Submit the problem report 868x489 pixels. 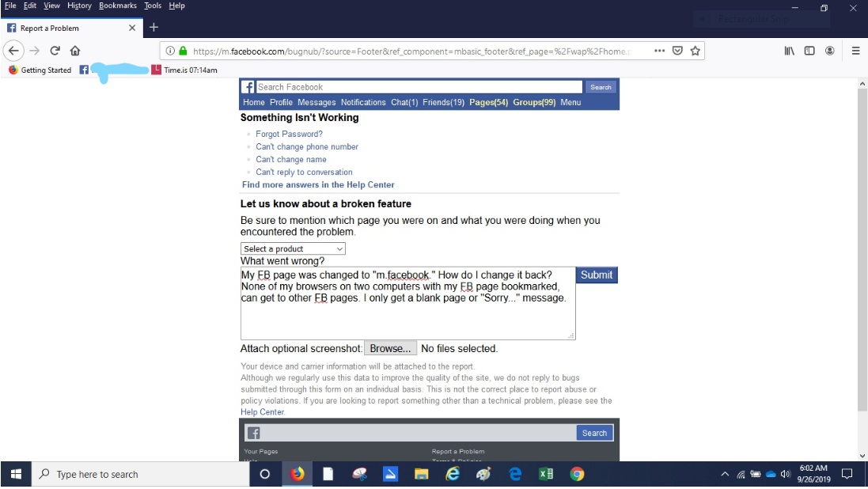click(597, 275)
